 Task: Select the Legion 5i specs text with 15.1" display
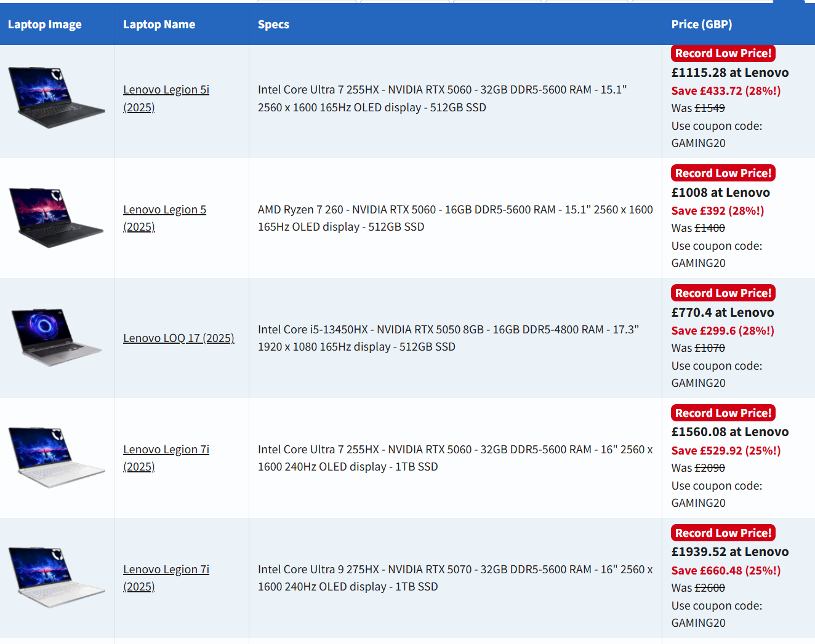442,98
